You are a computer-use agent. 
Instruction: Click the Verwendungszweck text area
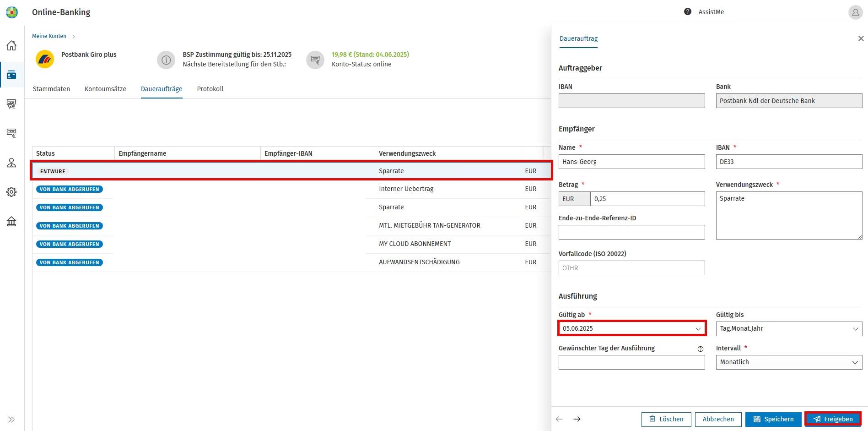pyautogui.click(x=789, y=215)
